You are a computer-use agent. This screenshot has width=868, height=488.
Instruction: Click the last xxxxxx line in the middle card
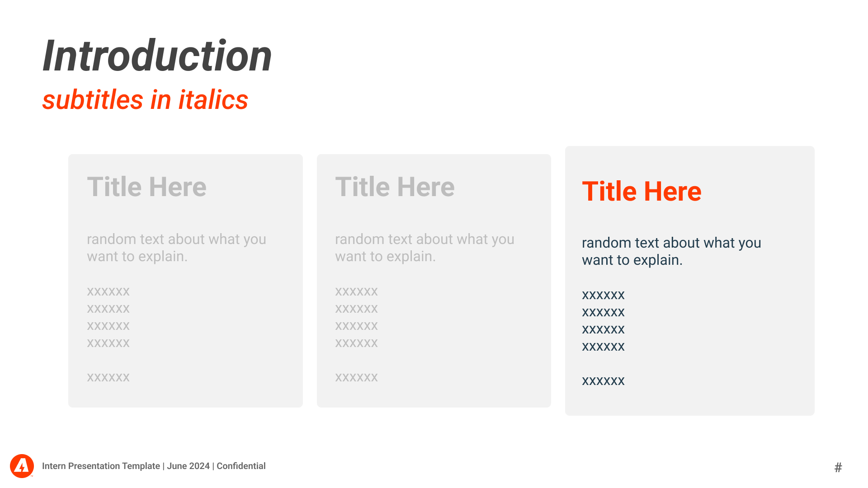click(356, 377)
